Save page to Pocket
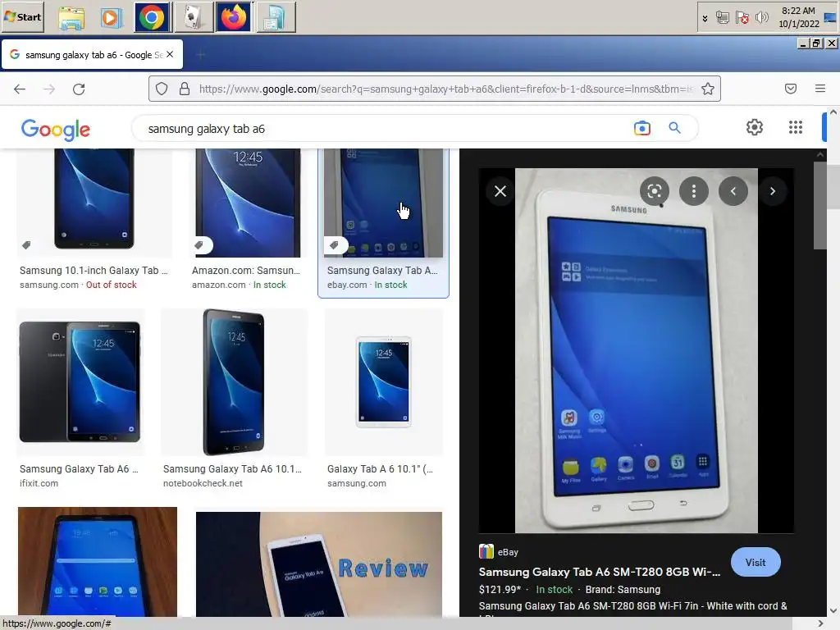Screen dimensions: 840x630 [791, 89]
